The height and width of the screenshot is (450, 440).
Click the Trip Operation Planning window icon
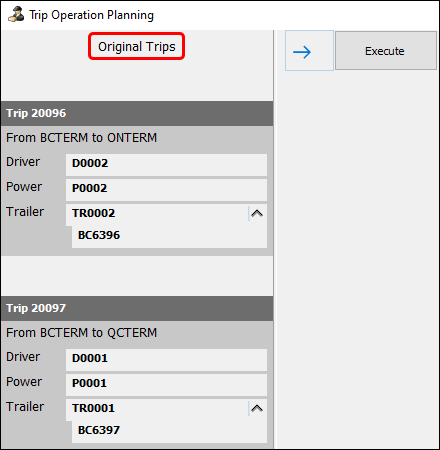(16, 15)
